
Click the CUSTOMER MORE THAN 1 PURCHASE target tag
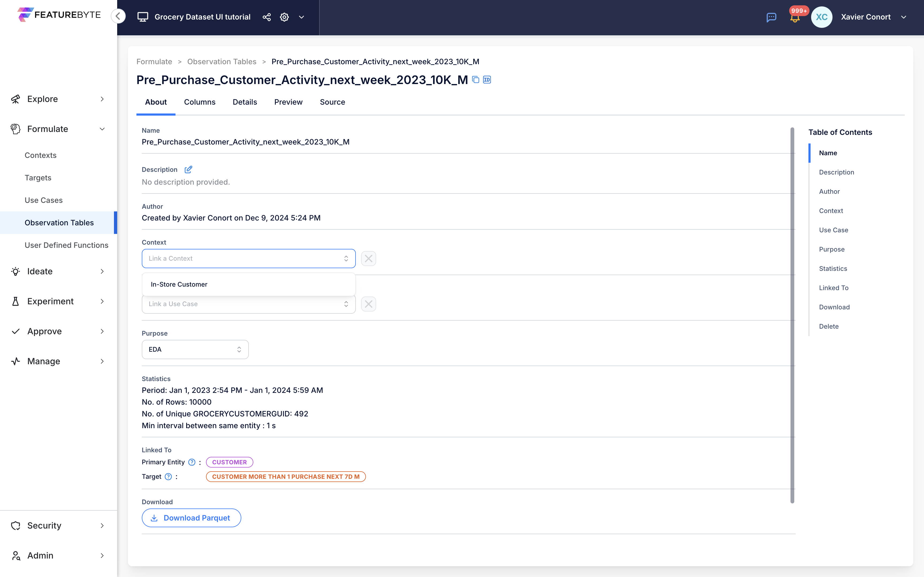click(x=286, y=477)
